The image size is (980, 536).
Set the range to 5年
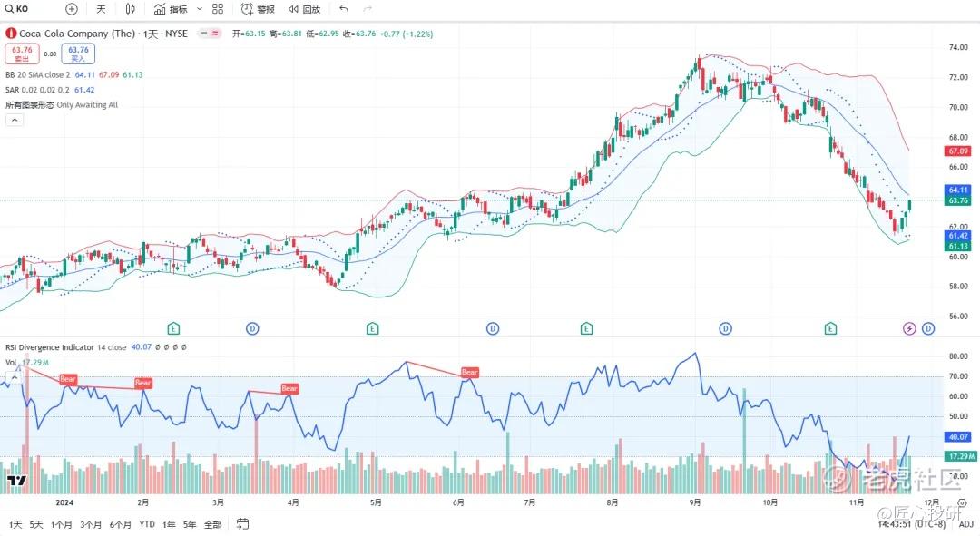(x=190, y=525)
